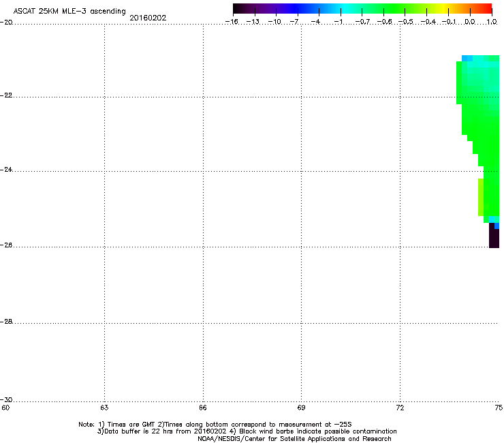Click the title "ASCAT 25KM MLE-3 ascending"
The image size is (504, 443).
click(x=69, y=11)
